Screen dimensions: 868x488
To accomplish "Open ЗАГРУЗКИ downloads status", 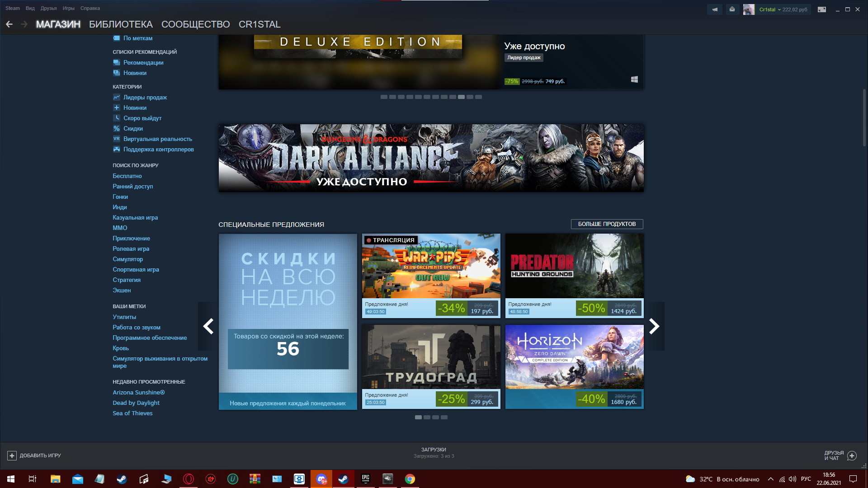I will coord(434,453).
